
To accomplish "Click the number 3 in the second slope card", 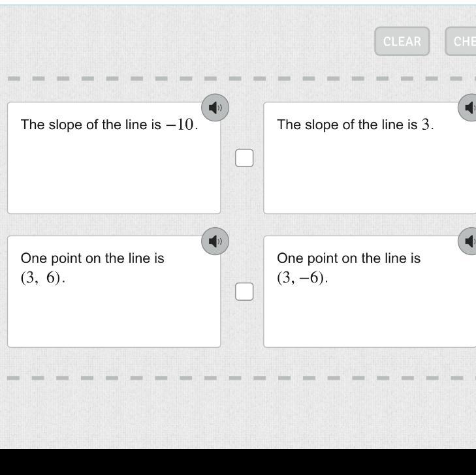I will pyautogui.click(x=426, y=125).
